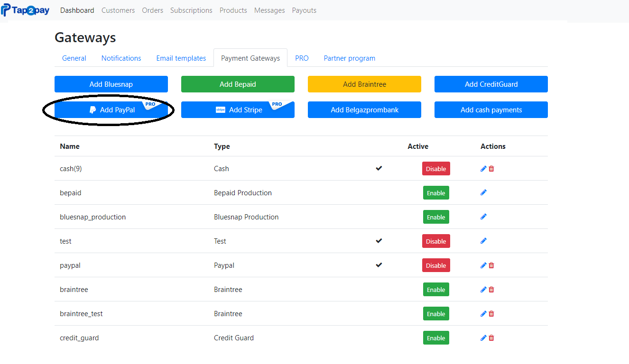Edit the cash(9) gateway with pencil icon
The height and width of the screenshot is (364, 629).
483,169
